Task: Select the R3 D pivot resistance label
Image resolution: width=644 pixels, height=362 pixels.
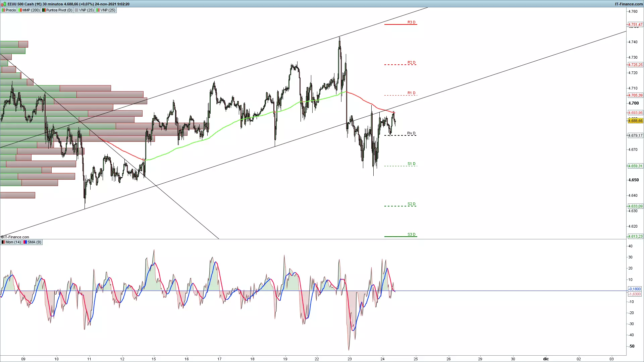Action: pyautogui.click(x=411, y=22)
